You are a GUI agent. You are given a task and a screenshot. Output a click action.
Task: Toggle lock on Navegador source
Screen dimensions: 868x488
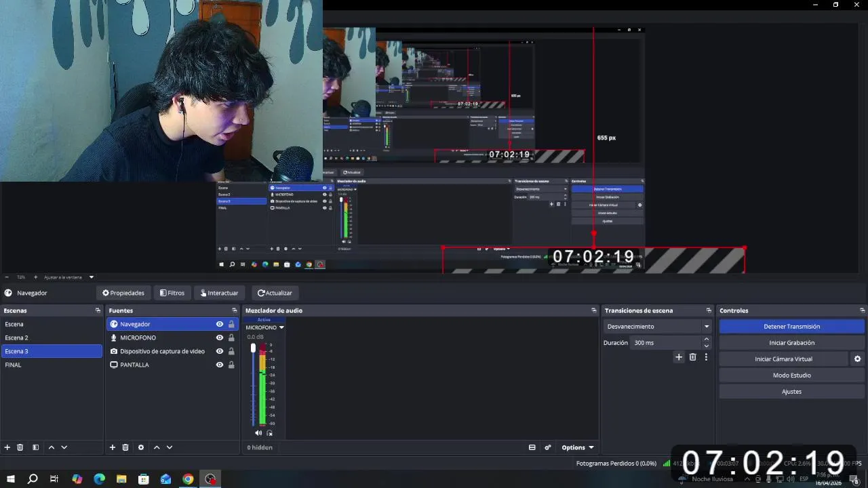pyautogui.click(x=231, y=324)
